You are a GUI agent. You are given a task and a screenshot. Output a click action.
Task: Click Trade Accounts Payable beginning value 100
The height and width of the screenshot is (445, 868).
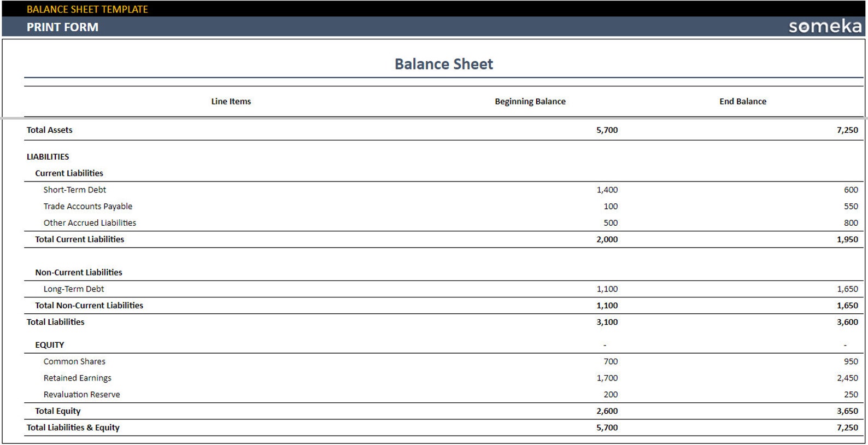[x=611, y=206]
